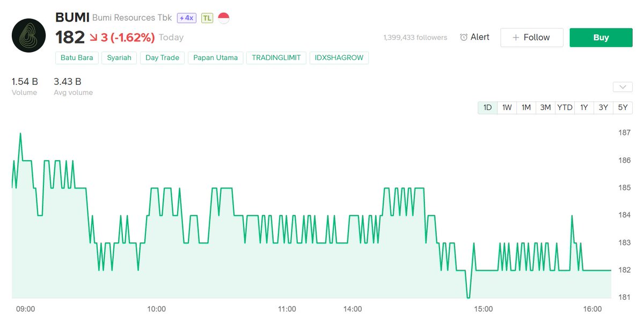Switch chart to 1W range
The height and width of the screenshot is (325, 644).
click(507, 107)
